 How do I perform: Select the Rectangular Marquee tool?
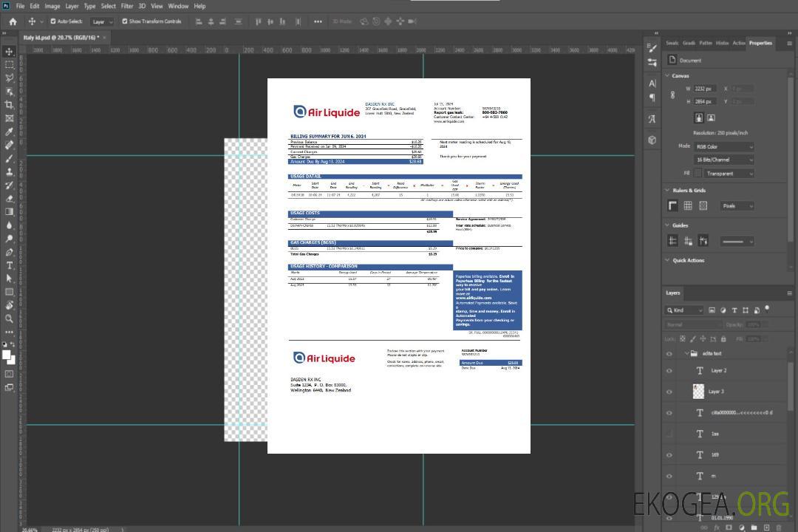pos(9,65)
